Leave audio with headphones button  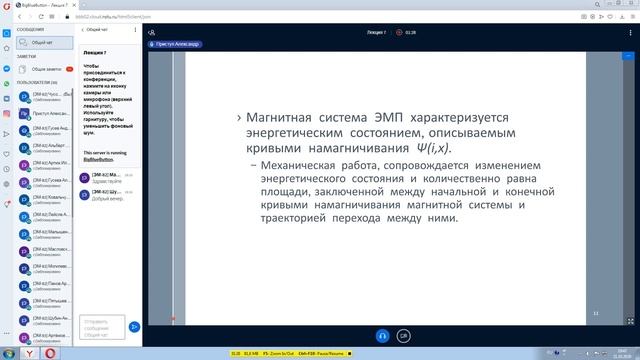click(x=382, y=336)
